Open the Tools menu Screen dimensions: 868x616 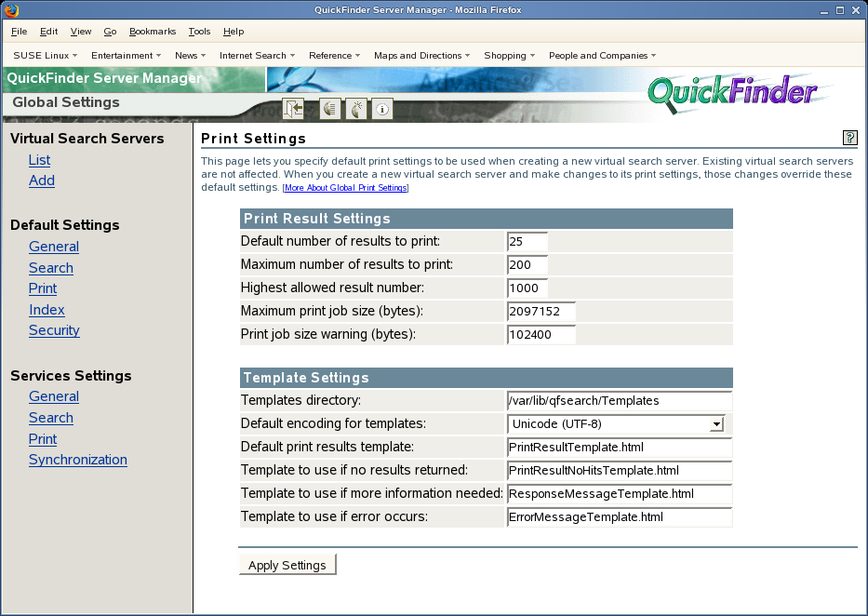pyautogui.click(x=199, y=32)
